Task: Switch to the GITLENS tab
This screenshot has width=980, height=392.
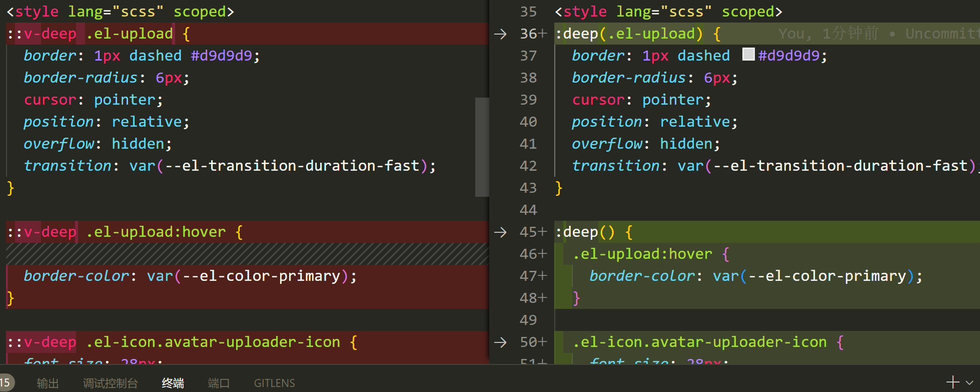Action: point(275,383)
